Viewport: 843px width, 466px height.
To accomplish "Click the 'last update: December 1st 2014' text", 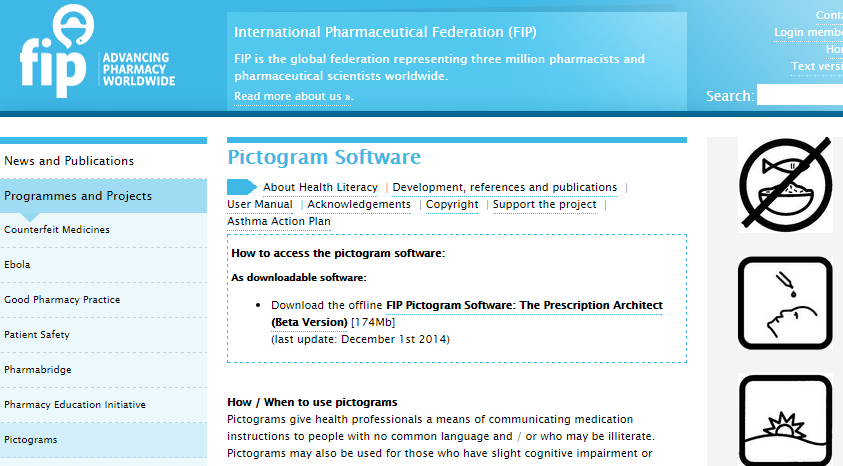I will (x=360, y=339).
